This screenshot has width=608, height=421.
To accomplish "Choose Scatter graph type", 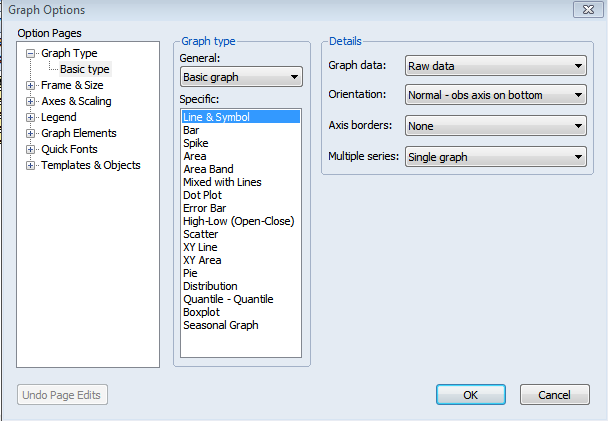I will (x=200, y=234).
